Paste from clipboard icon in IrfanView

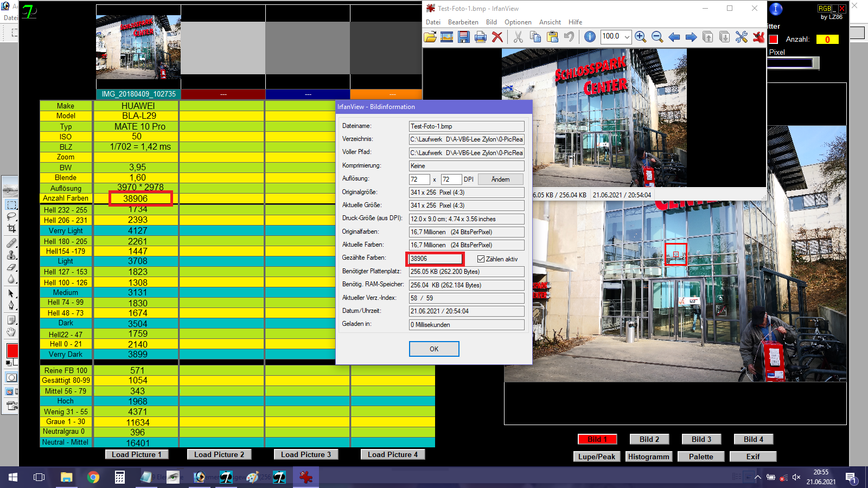pyautogui.click(x=552, y=37)
